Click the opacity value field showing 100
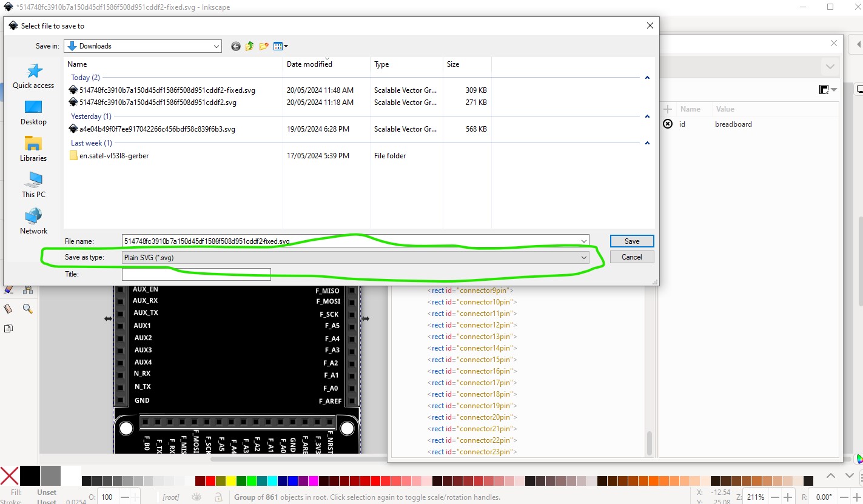This screenshot has width=863, height=504. pyautogui.click(x=107, y=497)
